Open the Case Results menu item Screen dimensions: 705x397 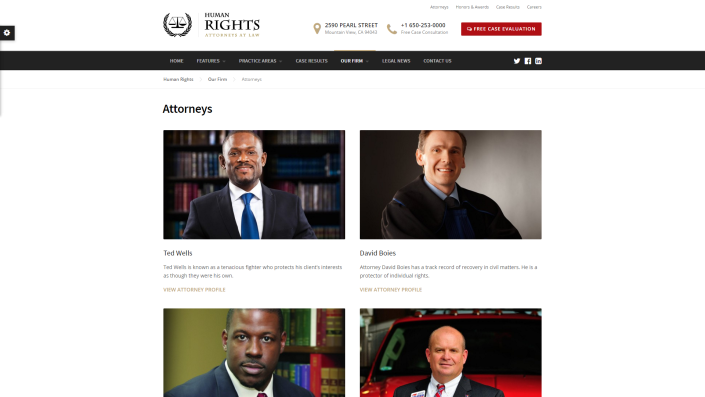(x=312, y=61)
